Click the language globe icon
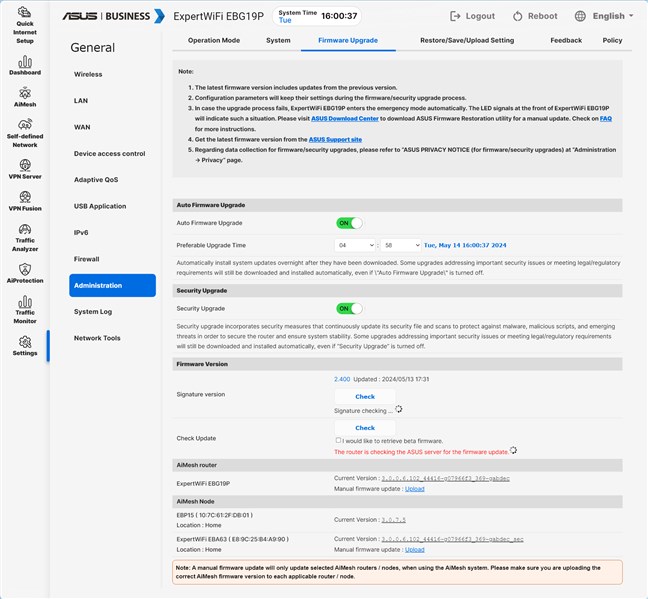Screen dimensions: 648x599 click(580, 16)
